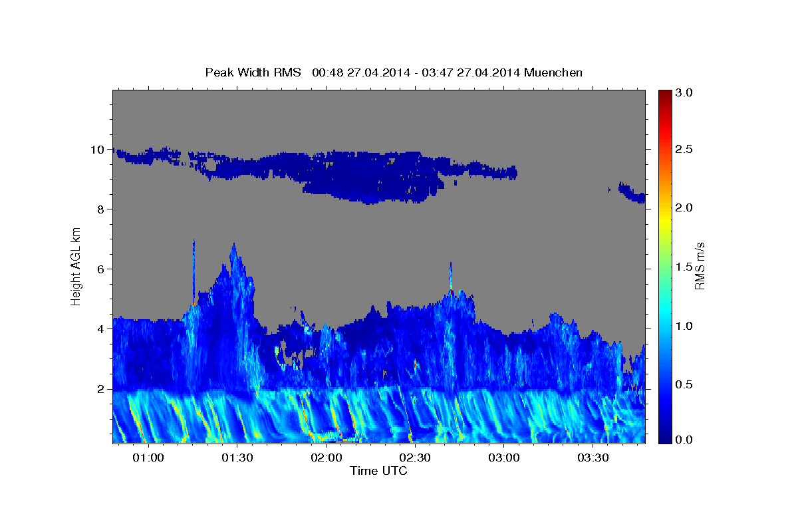Click the 01:30 time tick label
Image resolution: width=798 pixels, height=532 pixels.
coord(237,458)
